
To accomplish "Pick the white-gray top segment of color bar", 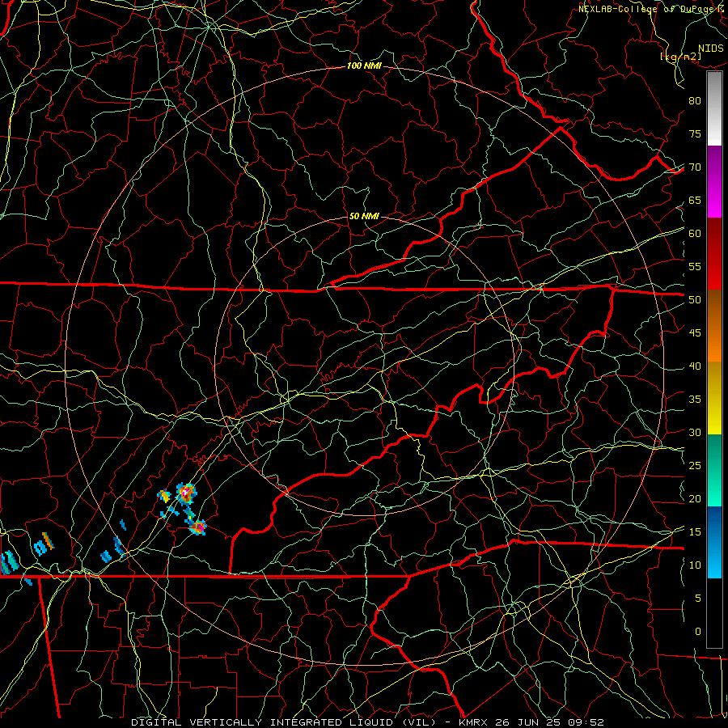I will [x=714, y=108].
